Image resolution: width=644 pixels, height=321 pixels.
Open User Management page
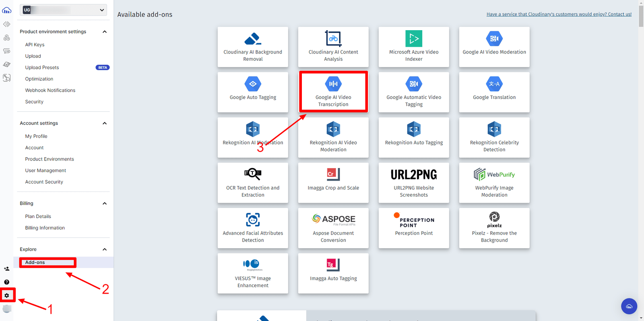click(x=45, y=171)
